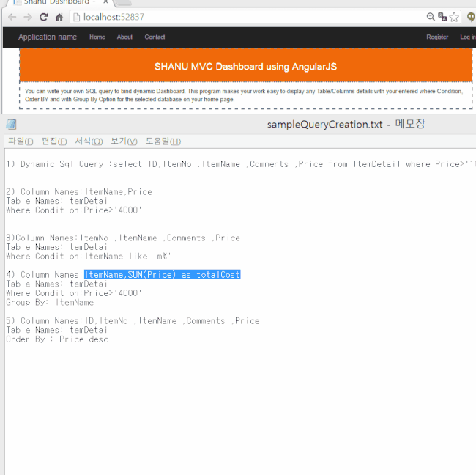Click the Register link
The image size is (476, 475).
[437, 37]
